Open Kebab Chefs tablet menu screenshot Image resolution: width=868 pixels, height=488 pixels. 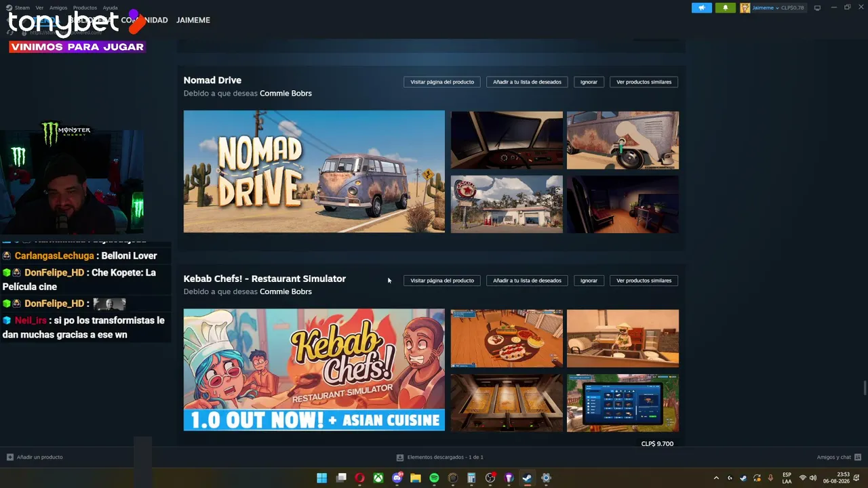click(623, 403)
